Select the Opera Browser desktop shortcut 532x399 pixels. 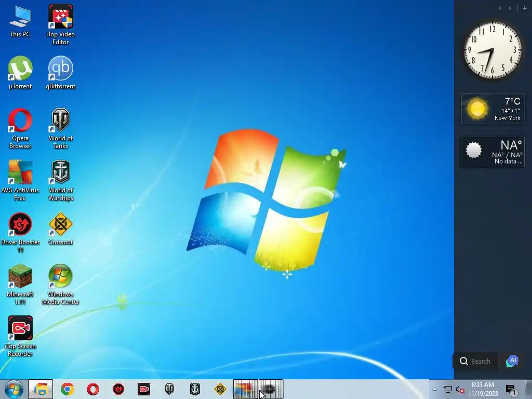tap(20, 129)
